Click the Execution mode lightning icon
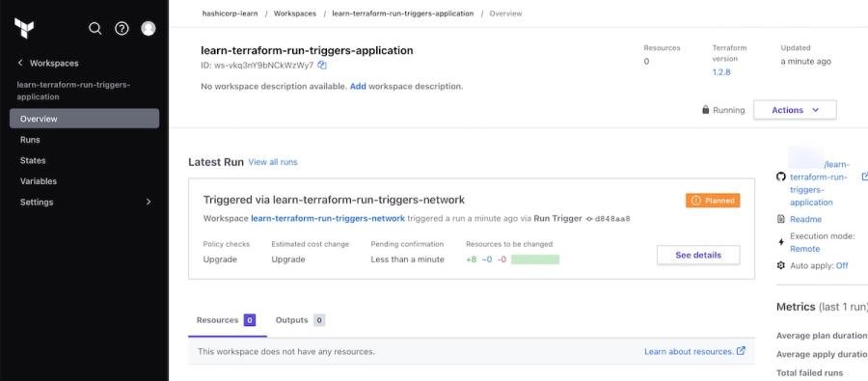The width and height of the screenshot is (868, 381). click(x=781, y=242)
